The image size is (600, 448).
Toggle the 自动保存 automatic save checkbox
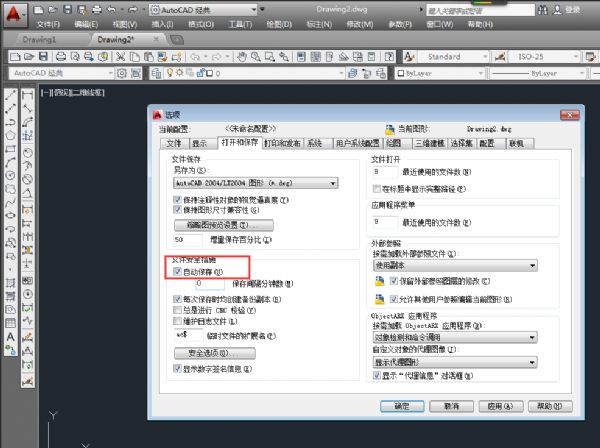[x=177, y=272]
